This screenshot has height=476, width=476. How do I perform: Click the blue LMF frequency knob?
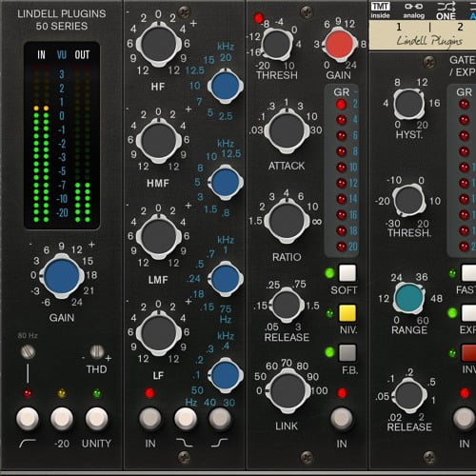click(226, 279)
